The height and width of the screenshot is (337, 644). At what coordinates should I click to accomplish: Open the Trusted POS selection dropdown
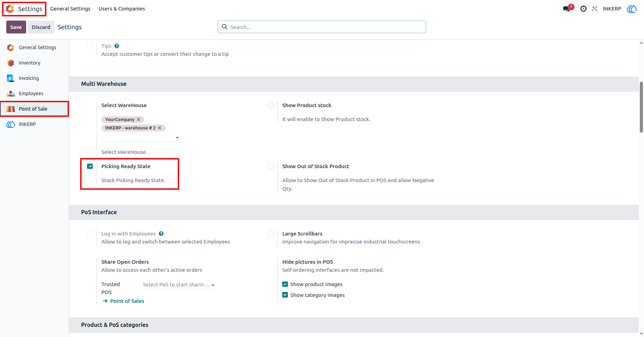tap(179, 285)
